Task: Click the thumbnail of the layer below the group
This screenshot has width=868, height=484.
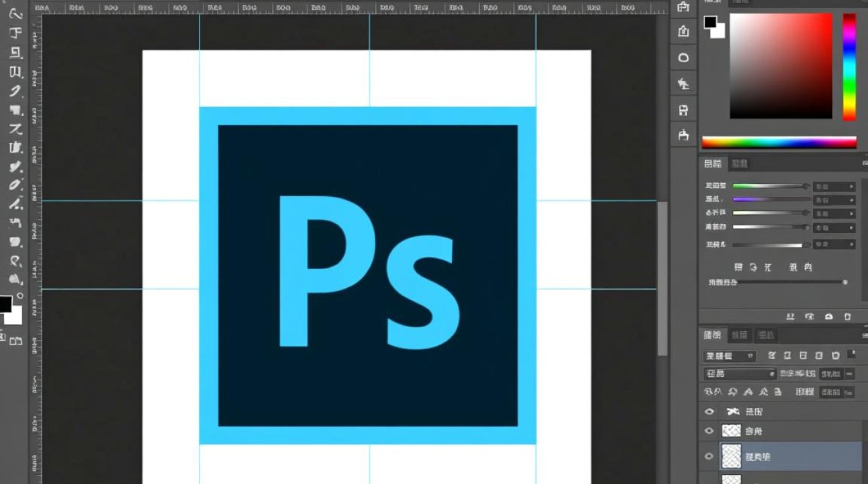Action: point(731,430)
